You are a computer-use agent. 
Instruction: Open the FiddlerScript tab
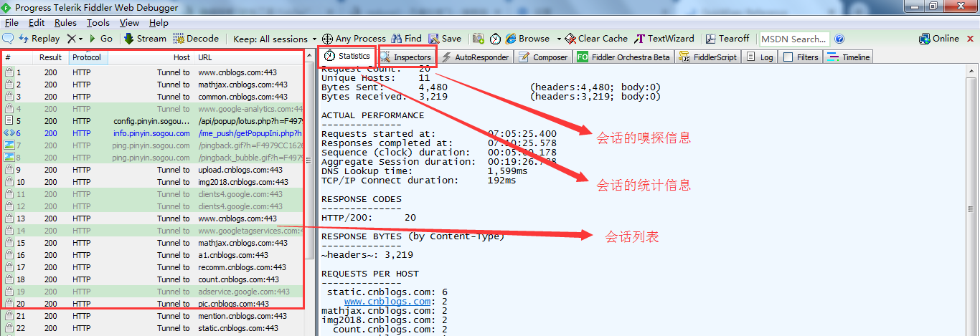point(708,57)
